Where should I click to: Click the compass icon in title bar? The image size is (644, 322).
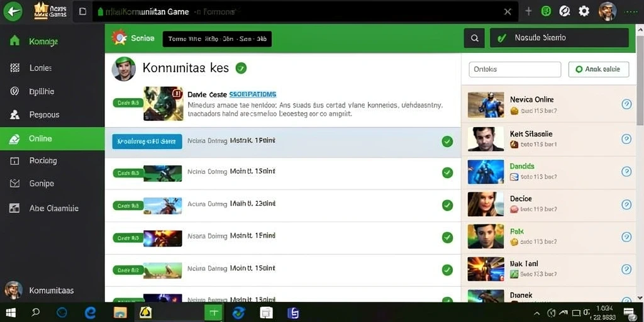[x=565, y=11]
